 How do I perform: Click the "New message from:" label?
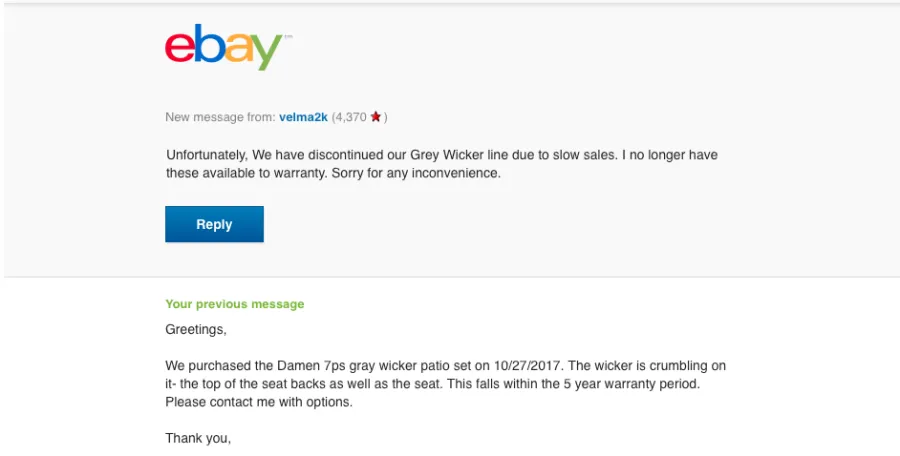pos(220,117)
